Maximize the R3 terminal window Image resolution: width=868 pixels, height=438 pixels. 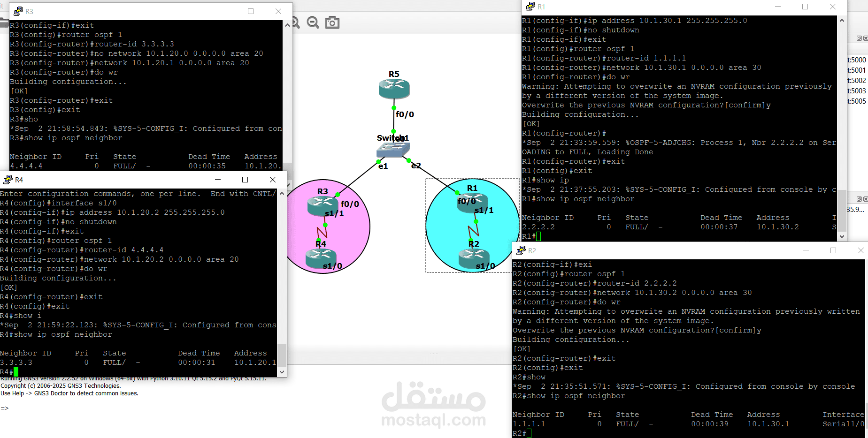point(251,11)
